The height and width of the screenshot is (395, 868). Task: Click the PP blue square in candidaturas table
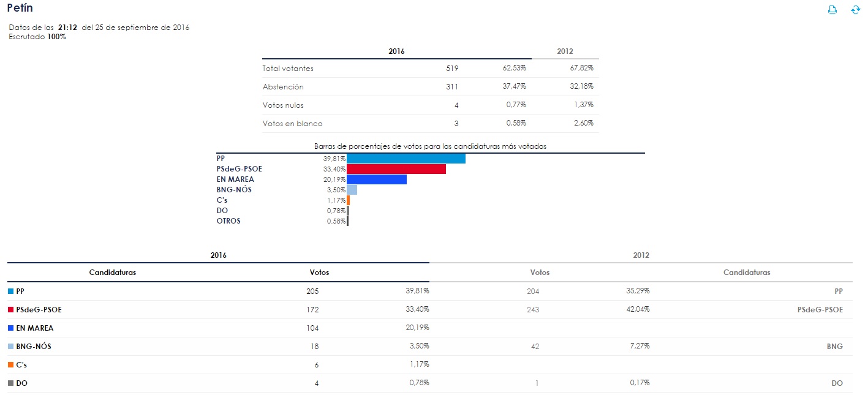pyautogui.click(x=11, y=292)
